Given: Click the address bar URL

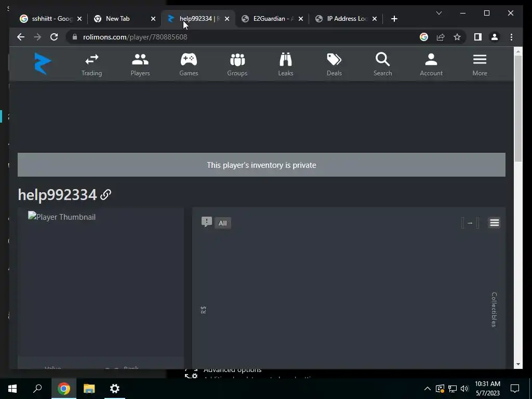Looking at the screenshot, I should tap(135, 37).
